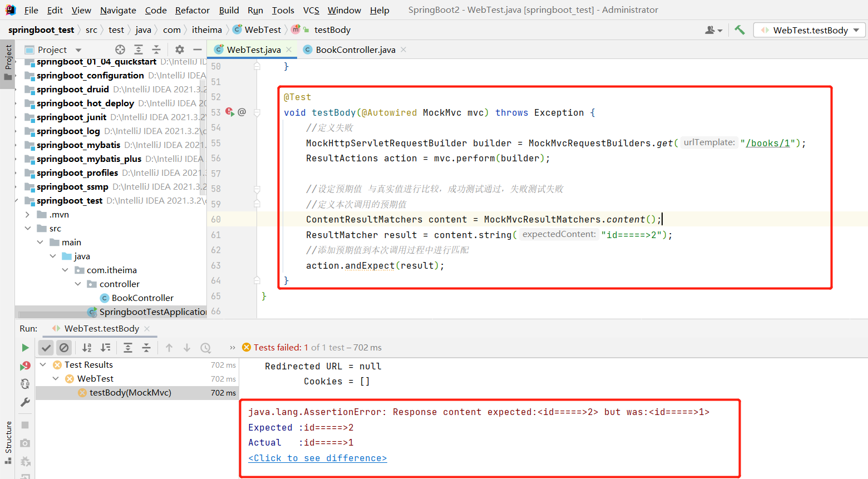The width and height of the screenshot is (868, 479).
Task: Click the Dump Threads camera icon
Action: [x=25, y=443]
